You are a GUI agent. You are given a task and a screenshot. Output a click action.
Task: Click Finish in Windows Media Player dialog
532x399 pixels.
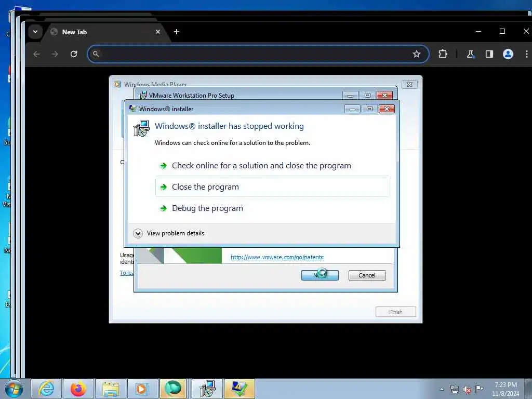click(x=395, y=312)
